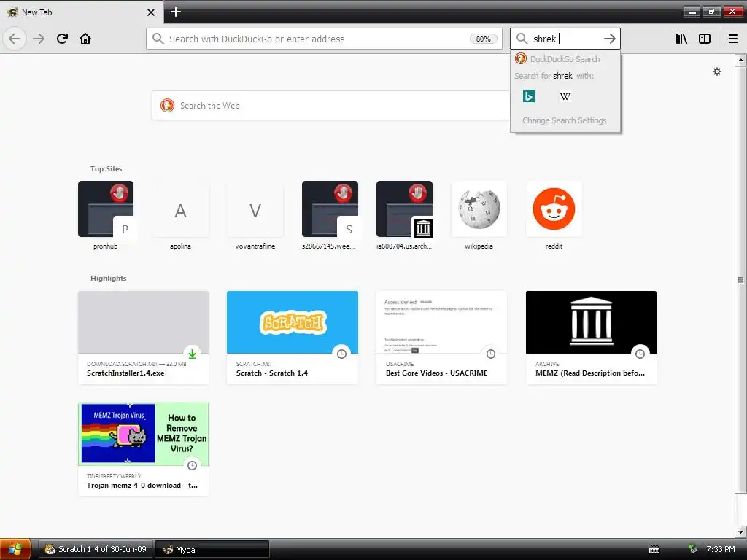Image resolution: width=747 pixels, height=560 pixels.
Task: Reload the current page
Action: (x=63, y=39)
